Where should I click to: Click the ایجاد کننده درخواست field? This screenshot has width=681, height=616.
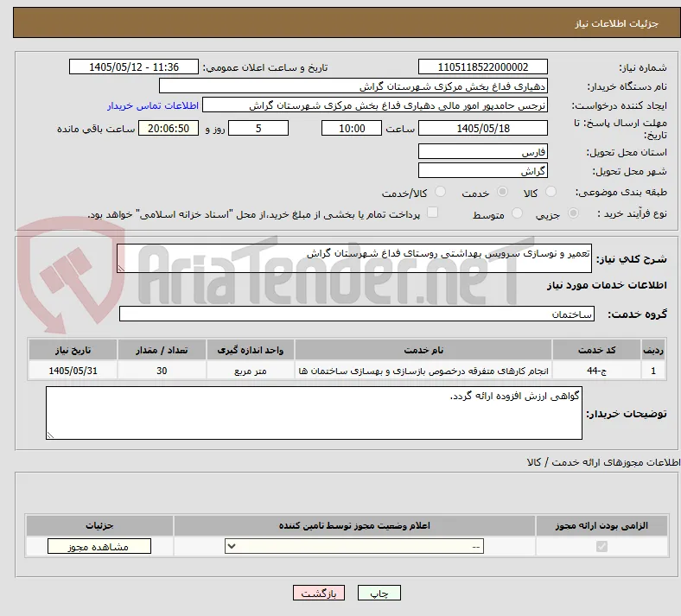pos(375,105)
